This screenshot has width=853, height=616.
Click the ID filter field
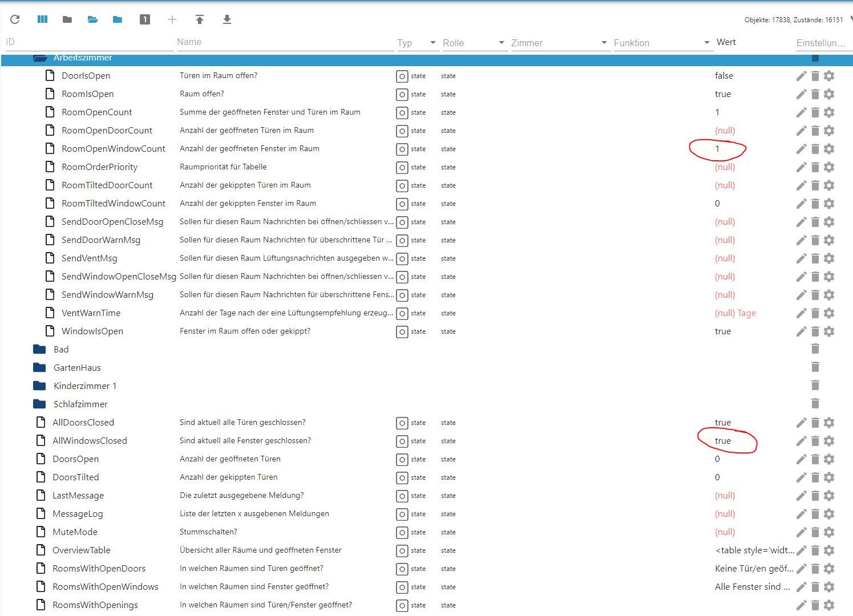[x=89, y=42]
